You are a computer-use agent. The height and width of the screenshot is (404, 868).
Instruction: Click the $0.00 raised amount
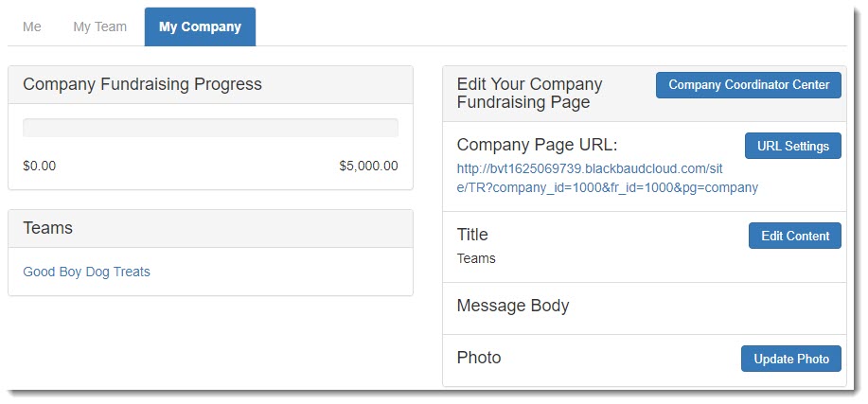pyautogui.click(x=40, y=166)
